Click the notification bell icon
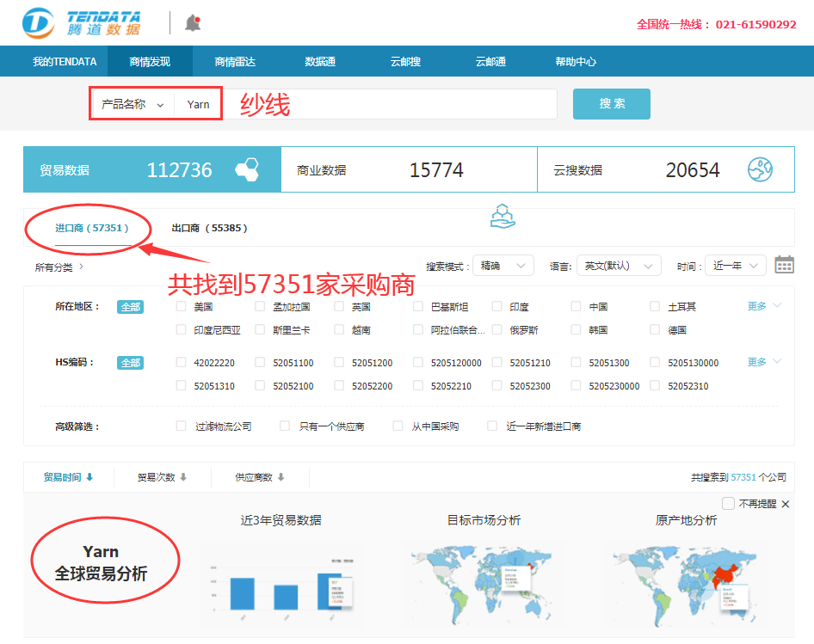The width and height of the screenshot is (814, 644). [192, 22]
